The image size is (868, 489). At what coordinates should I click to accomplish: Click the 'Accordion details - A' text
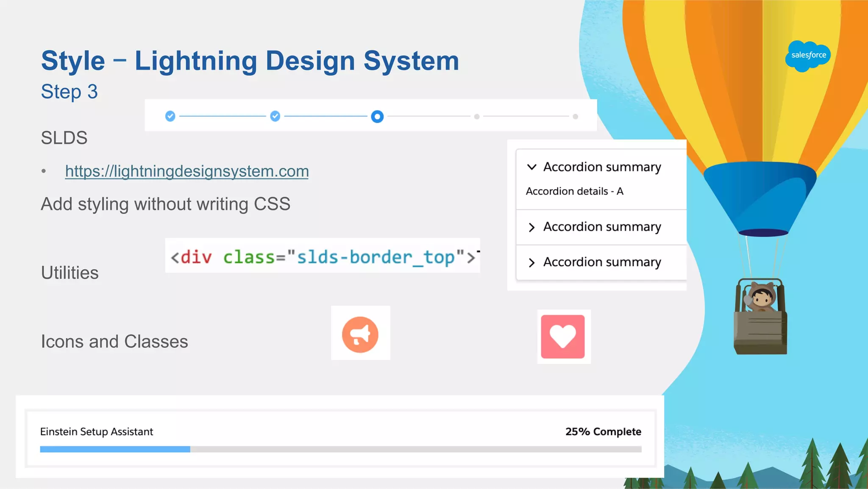(x=575, y=191)
